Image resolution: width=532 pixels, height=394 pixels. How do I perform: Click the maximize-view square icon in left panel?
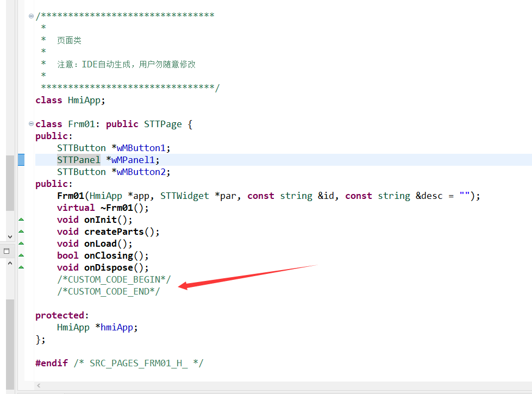pos(7,251)
